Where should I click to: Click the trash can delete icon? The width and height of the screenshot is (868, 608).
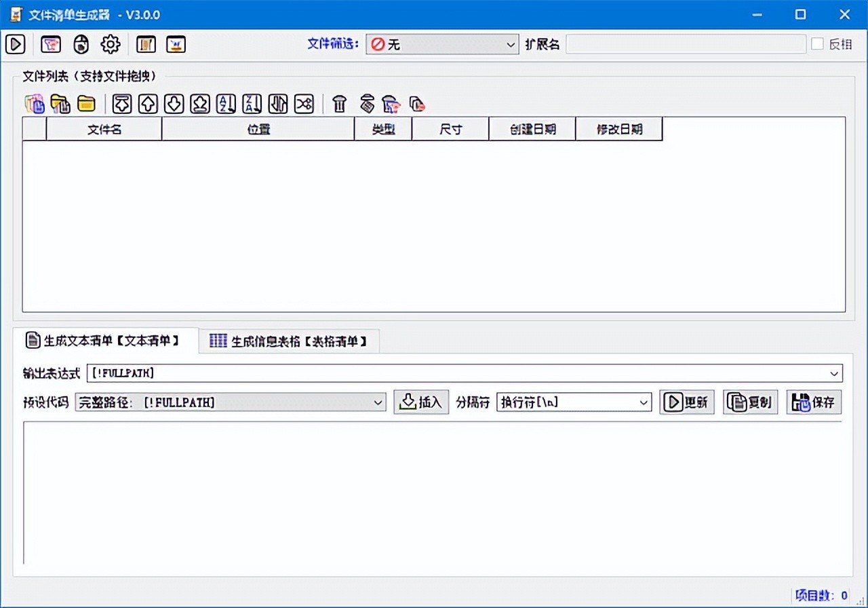click(340, 104)
